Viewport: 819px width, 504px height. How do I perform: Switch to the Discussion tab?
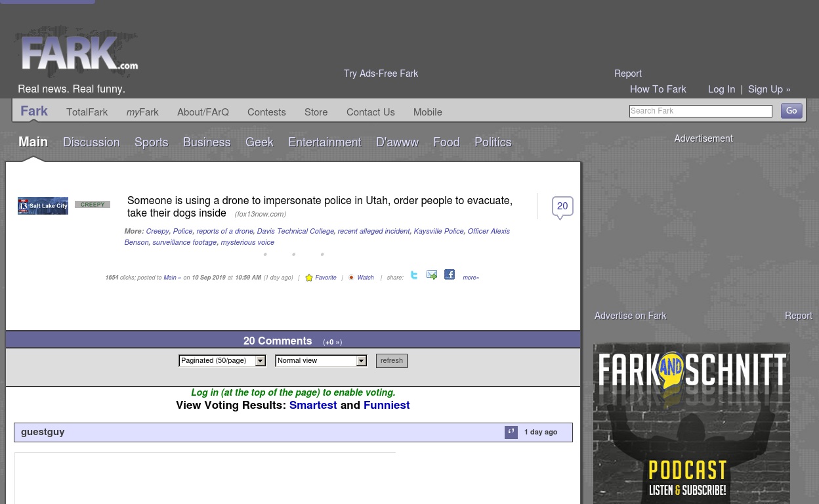[x=91, y=142]
